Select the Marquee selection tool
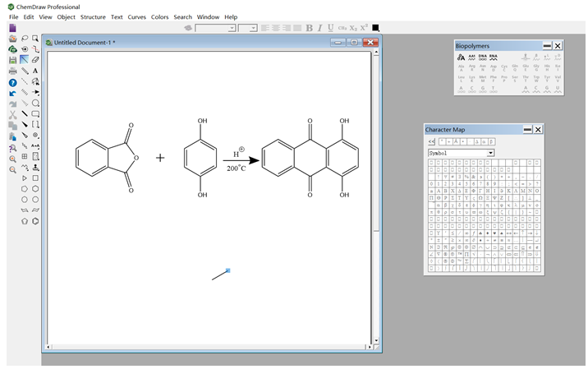Screen dimensions: 588x369 click(x=35, y=39)
